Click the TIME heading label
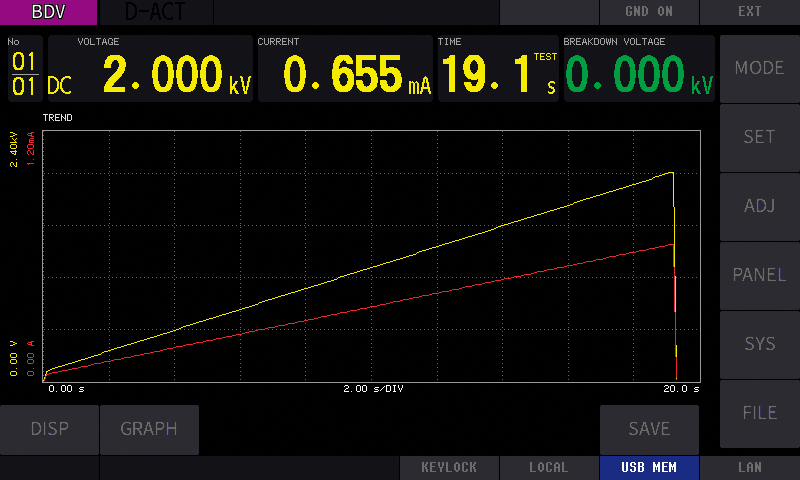 449,42
